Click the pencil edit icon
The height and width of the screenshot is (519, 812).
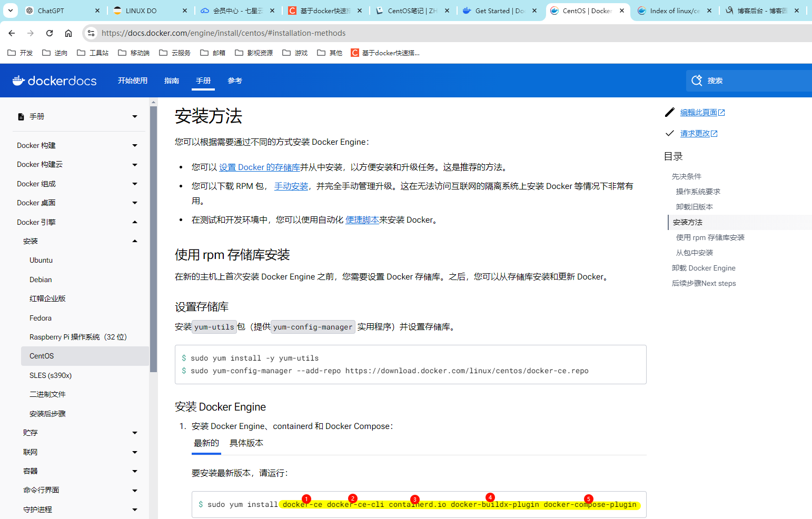[x=670, y=112]
